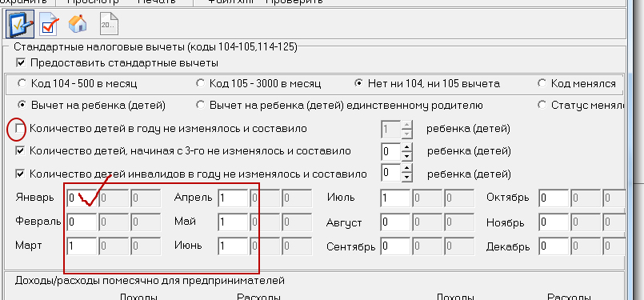
Task: Click the Май month label
Action: pyautogui.click(x=185, y=222)
